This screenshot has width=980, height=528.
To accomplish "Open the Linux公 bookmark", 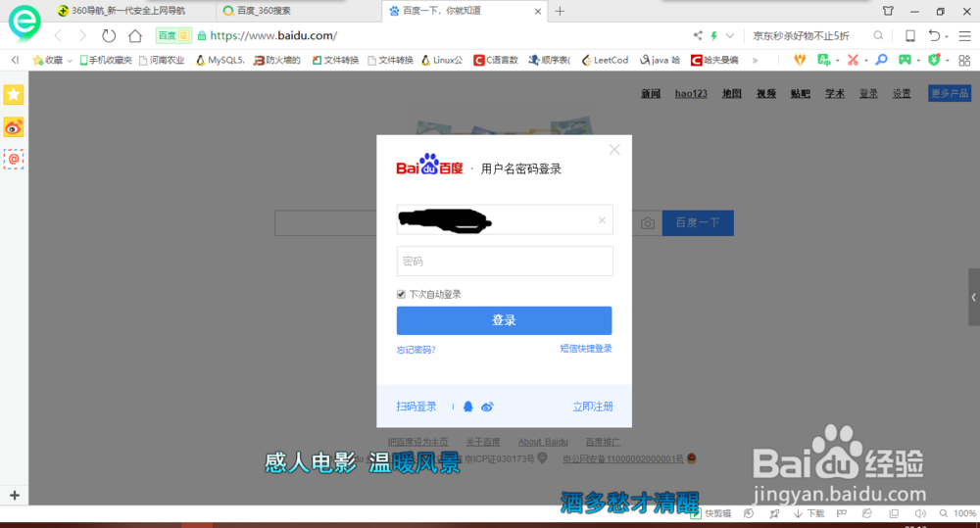I will click(442, 60).
